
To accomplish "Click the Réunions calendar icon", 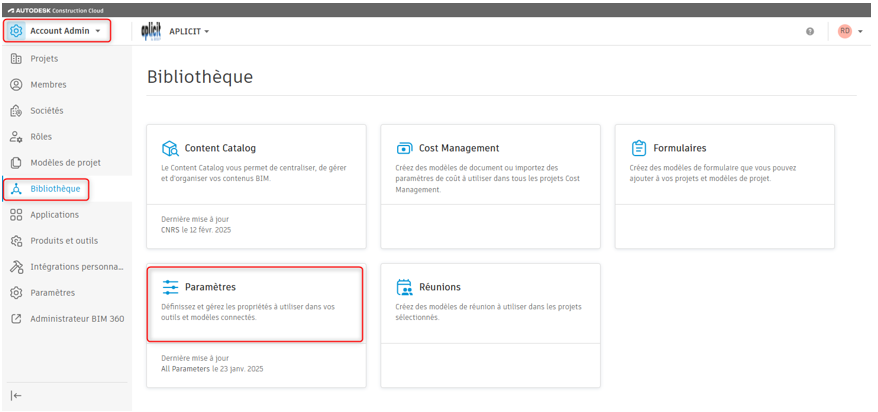I will (x=405, y=287).
